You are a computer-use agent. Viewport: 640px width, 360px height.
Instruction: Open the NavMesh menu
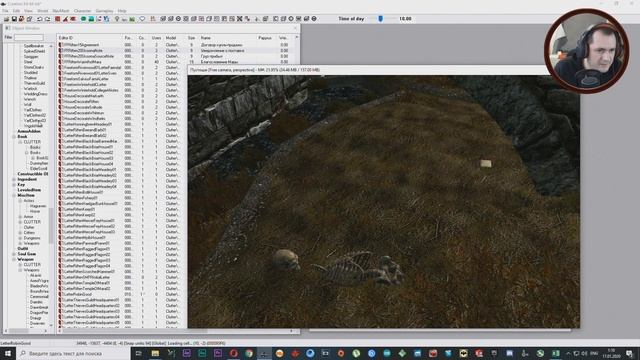[x=61, y=11]
